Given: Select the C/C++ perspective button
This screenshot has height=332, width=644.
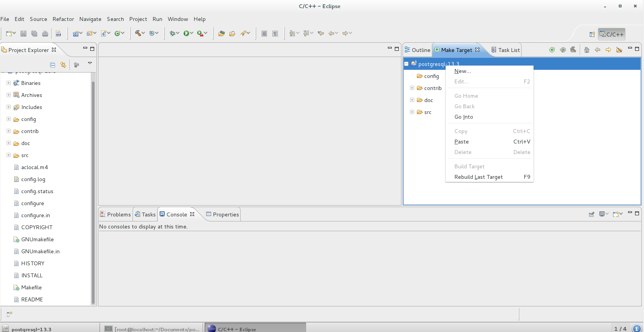Looking at the screenshot, I should point(611,34).
